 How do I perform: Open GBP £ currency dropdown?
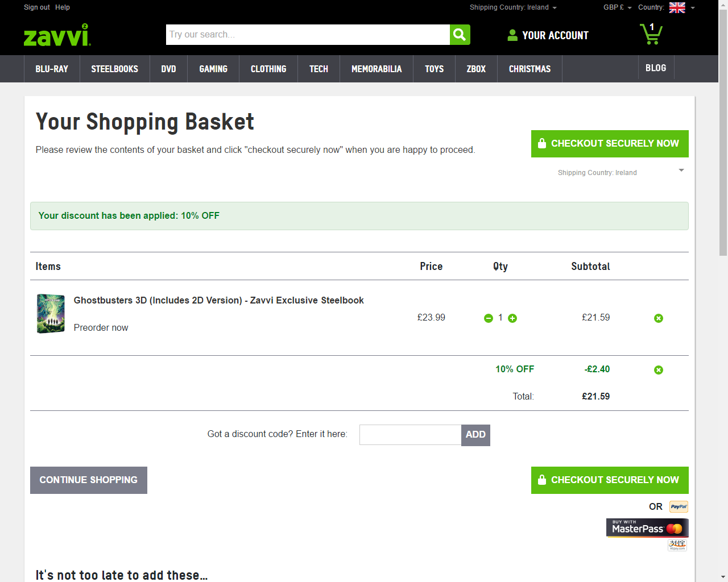pyautogui.click(x=617, y=7)
